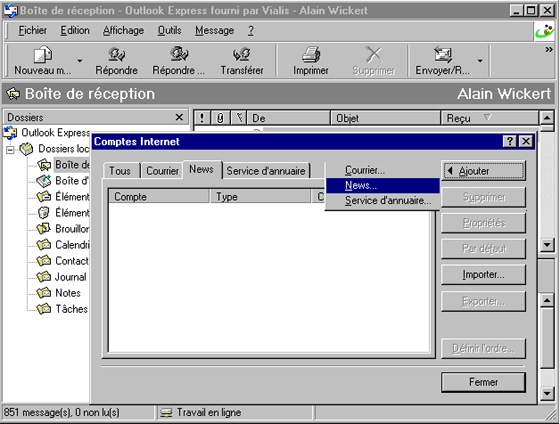Click the Compte column header
This screenshot has height=424, width=560.
pyautogui.click(x=159, y=196)
